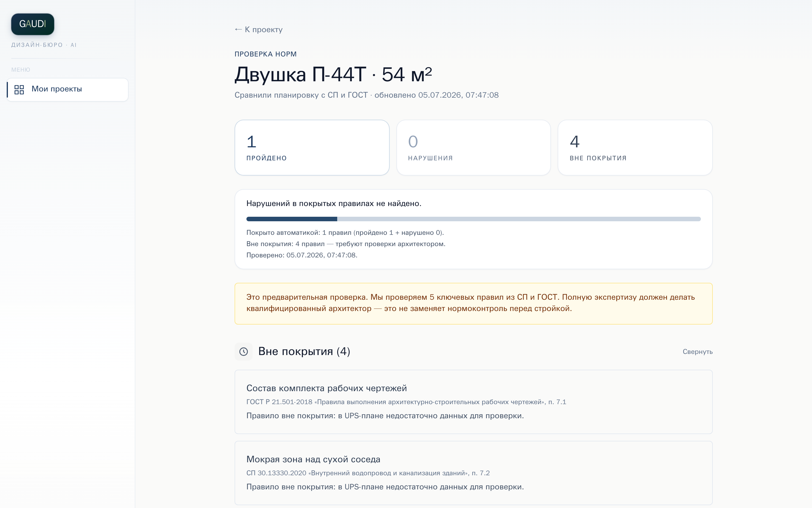Go back via the К проекту link
Screen dimensions: 812x508
click(259, 30)
